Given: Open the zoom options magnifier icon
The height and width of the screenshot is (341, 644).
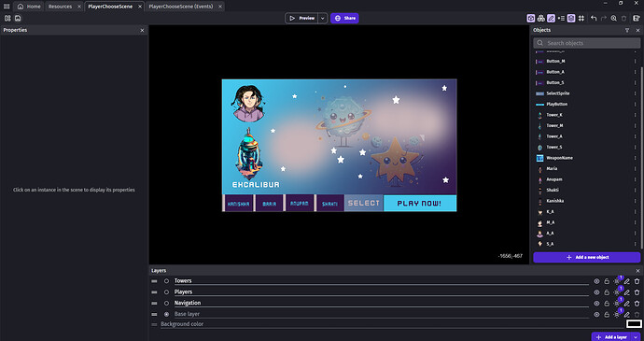Looking at the screenshot, I should (x=613, y=18).
